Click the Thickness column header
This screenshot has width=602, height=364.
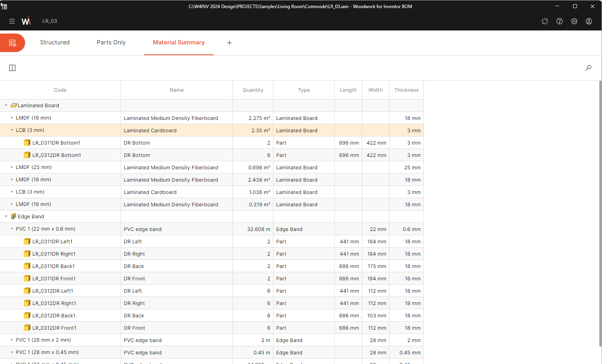406,90
